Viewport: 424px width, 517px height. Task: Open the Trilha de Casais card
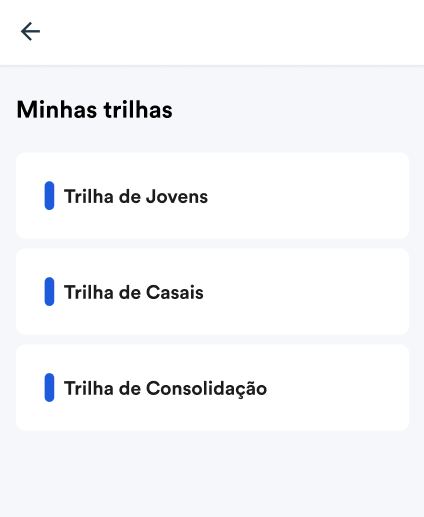(x=212, y=292)
